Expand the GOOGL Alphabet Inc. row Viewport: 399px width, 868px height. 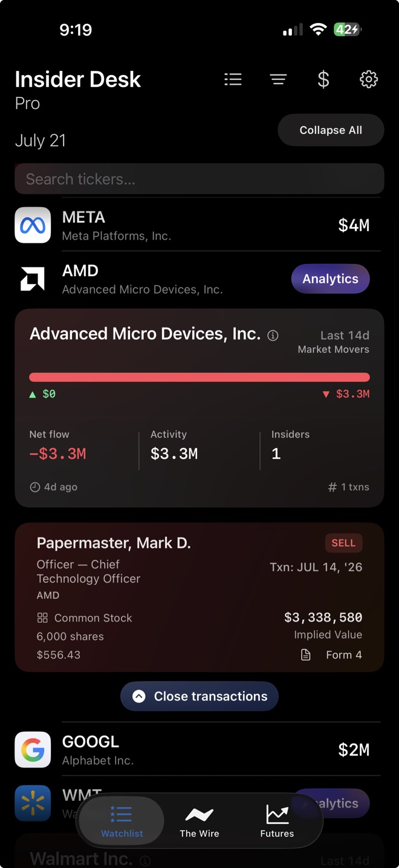pos(199,749)
